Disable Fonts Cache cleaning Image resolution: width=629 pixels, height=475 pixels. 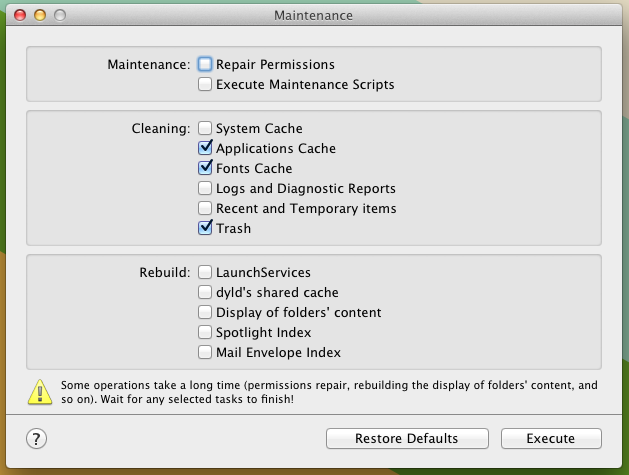[x=205, y=168]
